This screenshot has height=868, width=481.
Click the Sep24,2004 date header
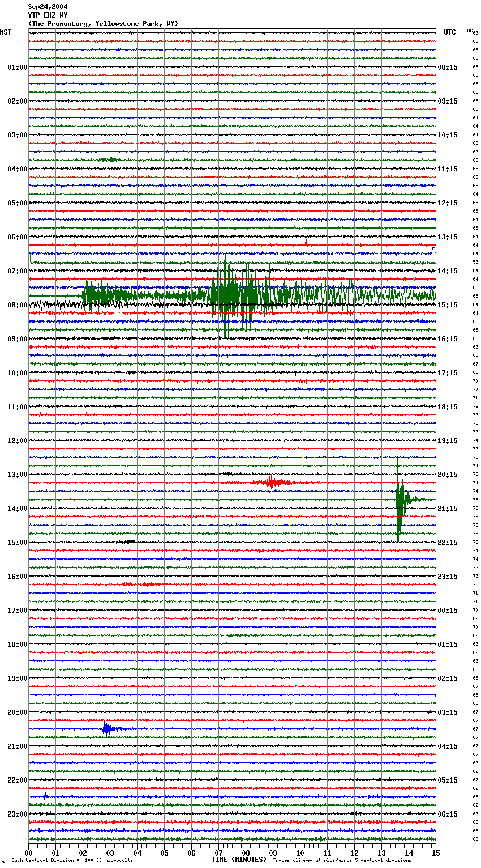48,7
